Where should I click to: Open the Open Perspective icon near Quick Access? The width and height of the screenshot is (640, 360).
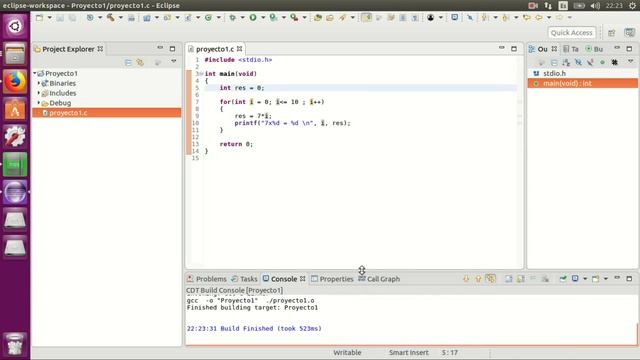tap(611, 33)
